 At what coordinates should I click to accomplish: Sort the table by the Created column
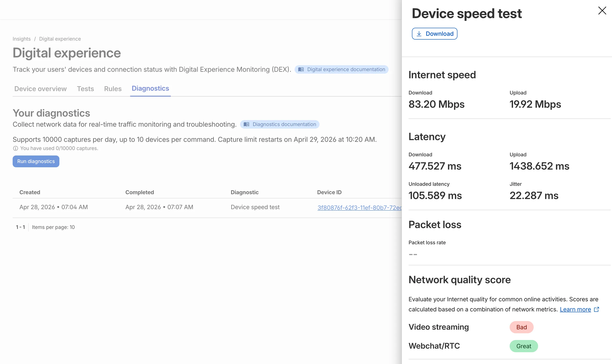[29, 192]
